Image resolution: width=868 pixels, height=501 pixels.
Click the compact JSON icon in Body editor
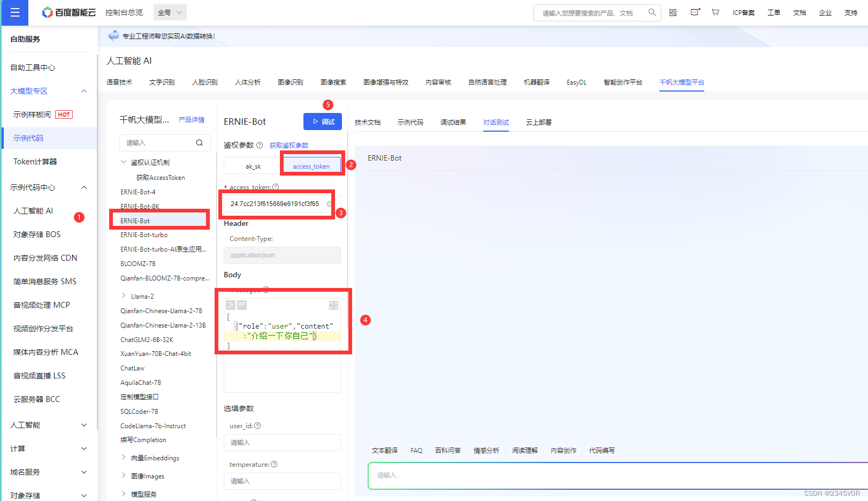tap(242, 305)
